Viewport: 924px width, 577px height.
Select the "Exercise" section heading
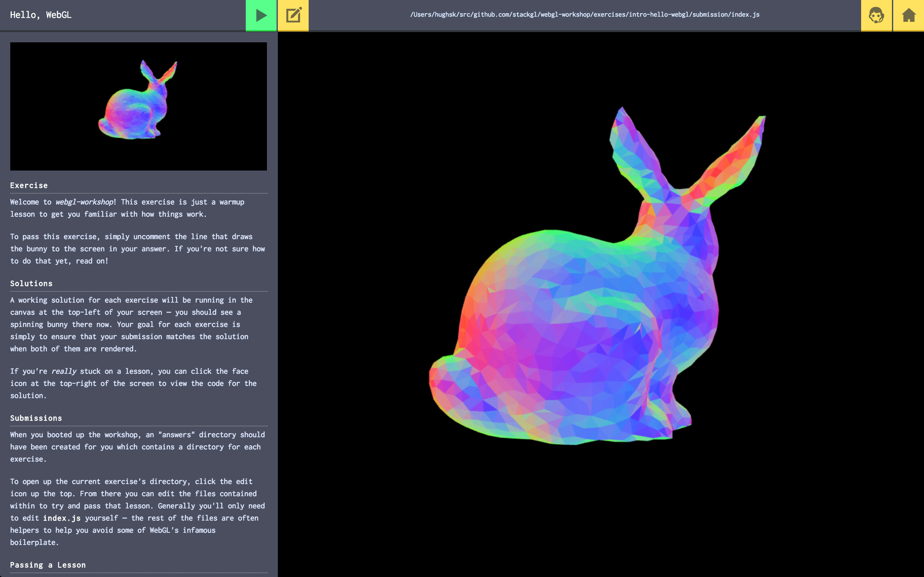(29, 186)
